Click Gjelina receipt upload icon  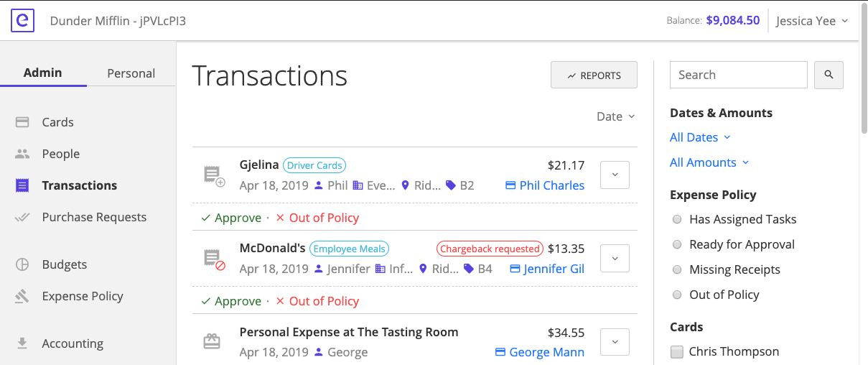[213, 175]
